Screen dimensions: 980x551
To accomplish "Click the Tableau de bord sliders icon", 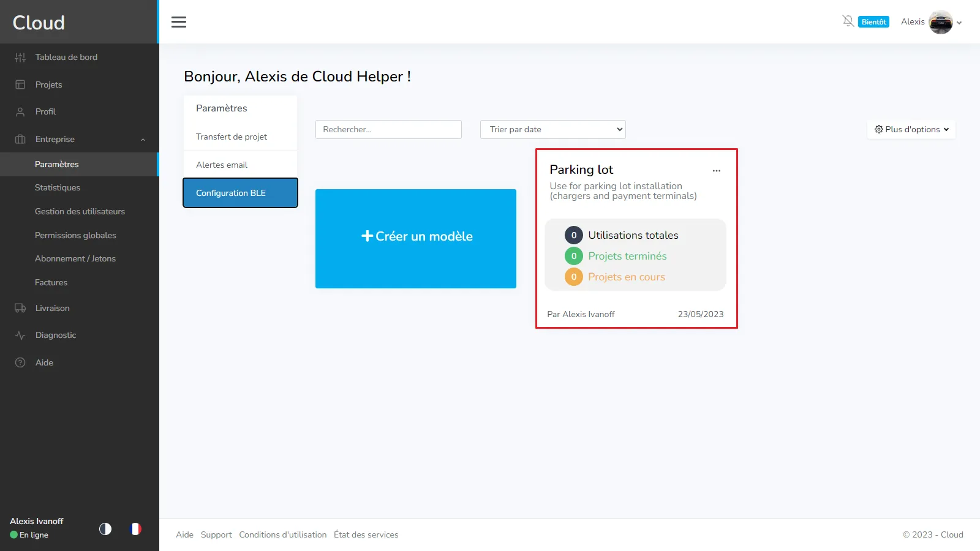I will [x=20, y=58].
